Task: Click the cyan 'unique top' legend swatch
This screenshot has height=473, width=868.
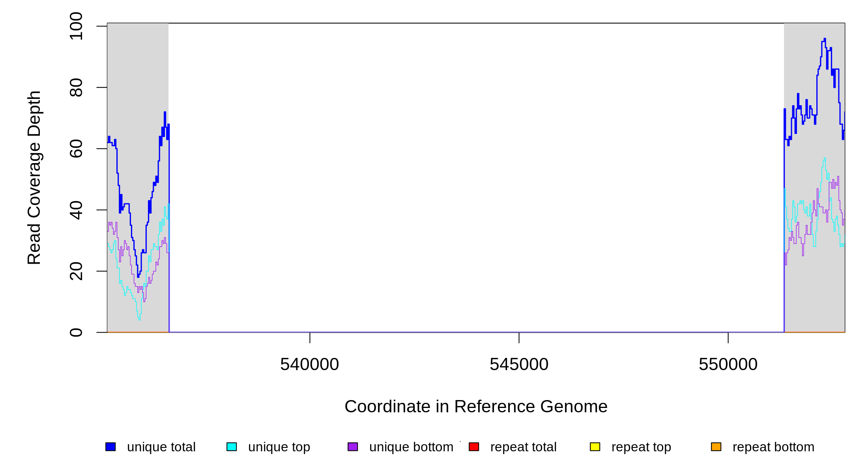Action: coord(232,447)
